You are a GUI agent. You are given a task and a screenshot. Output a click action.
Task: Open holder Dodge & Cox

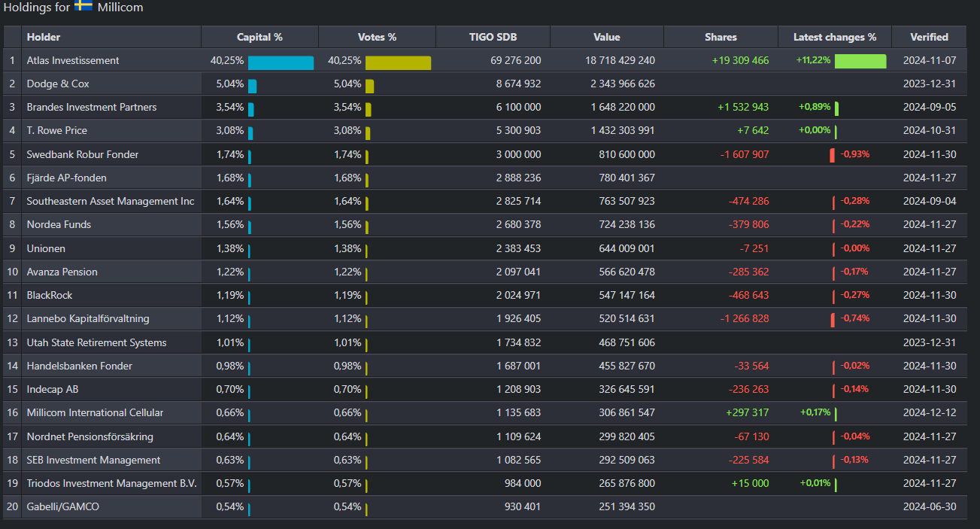58,84
